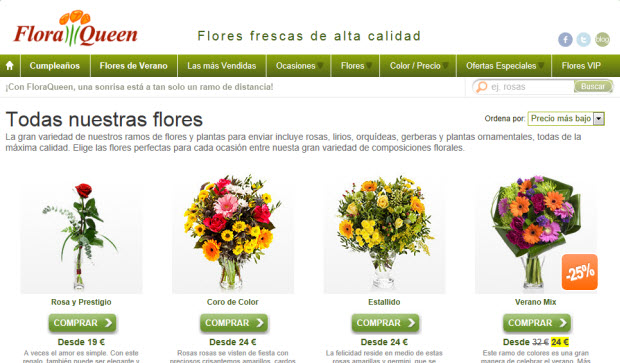This screenshot has height=363, width=620.
Task: Click the Rosa y Prestigio title link
Action: point(81,302)
